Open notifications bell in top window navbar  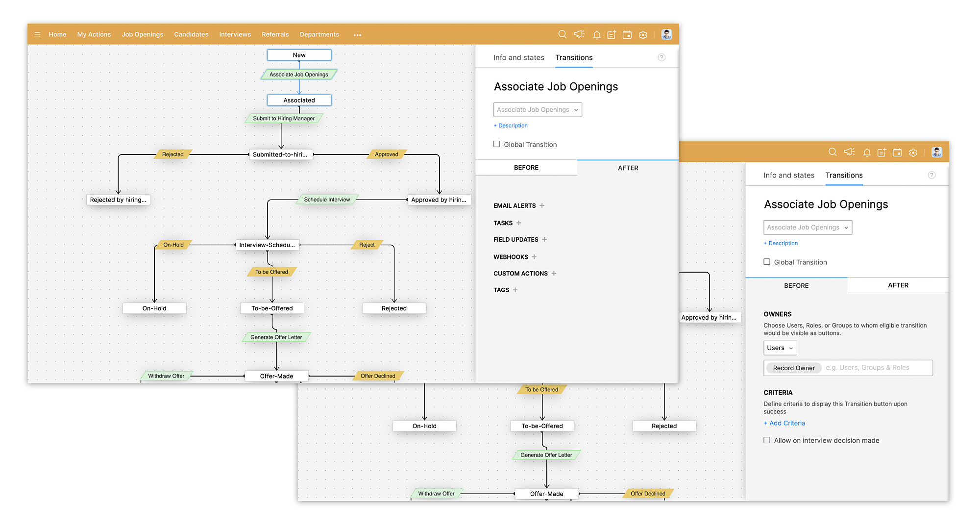coord(596,35)
